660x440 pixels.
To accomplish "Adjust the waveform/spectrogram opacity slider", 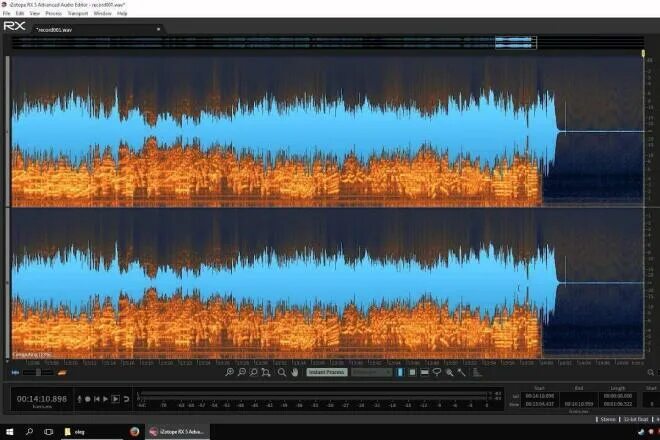I will [x=38, y=372].
